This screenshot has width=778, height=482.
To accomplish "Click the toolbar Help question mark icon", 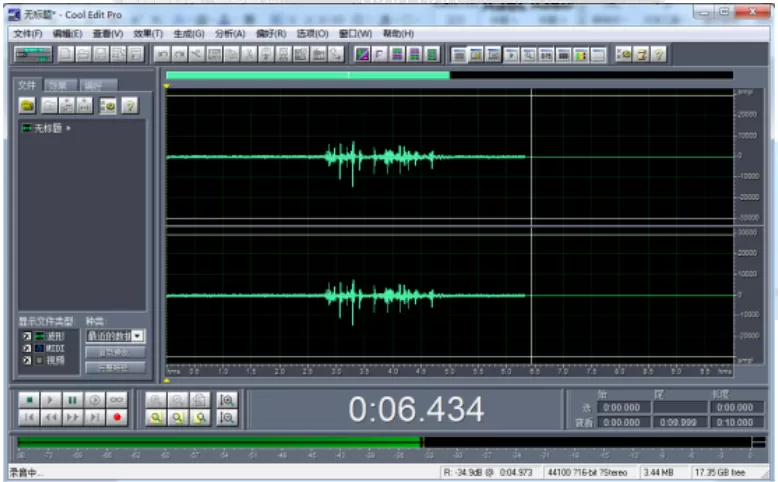I will pyautogui.click(x=659, y=54).
